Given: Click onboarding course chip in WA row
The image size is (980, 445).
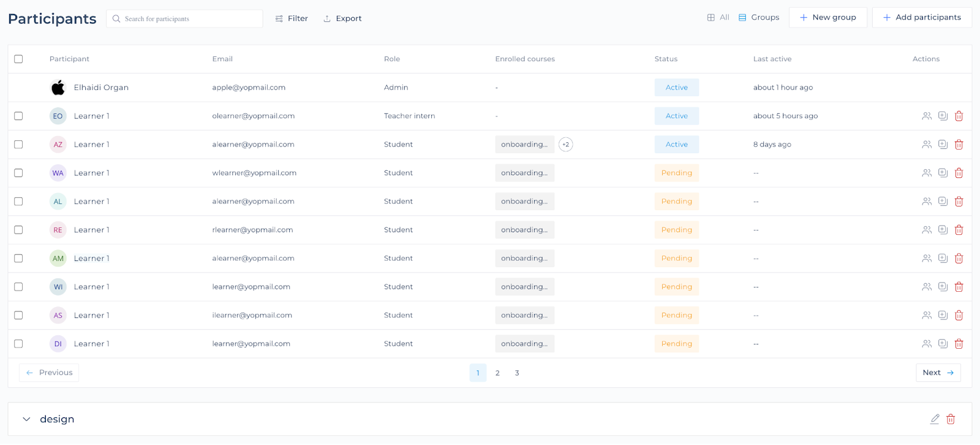Looking at the screenshot, I should 525,173.
